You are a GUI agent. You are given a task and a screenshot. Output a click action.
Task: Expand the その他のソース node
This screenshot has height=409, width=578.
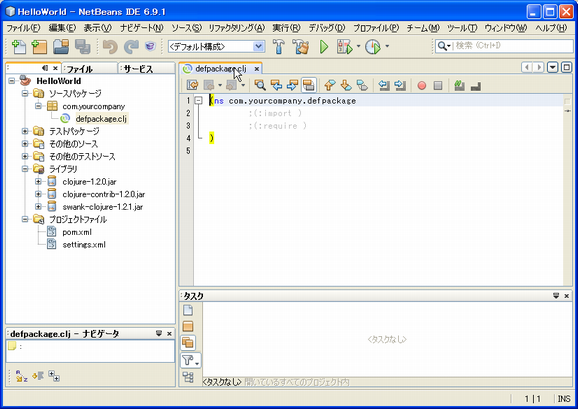coord(25,144)
